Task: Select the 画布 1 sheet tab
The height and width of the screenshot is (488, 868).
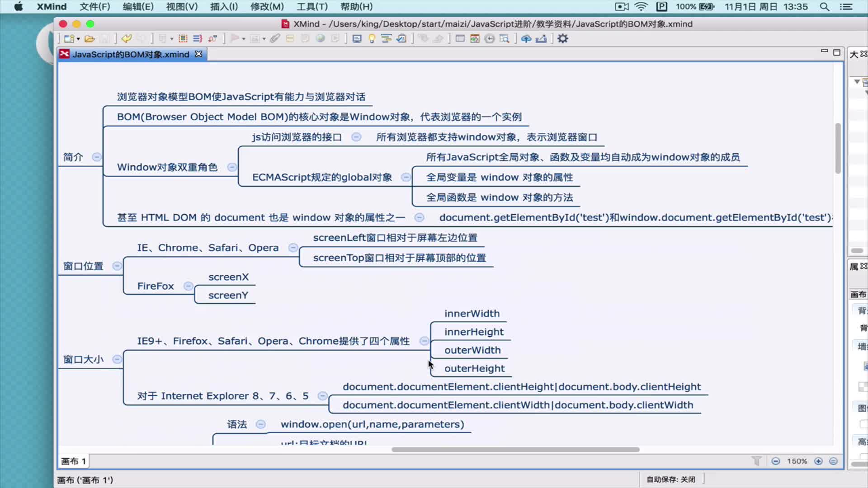Action: point(74,461)
